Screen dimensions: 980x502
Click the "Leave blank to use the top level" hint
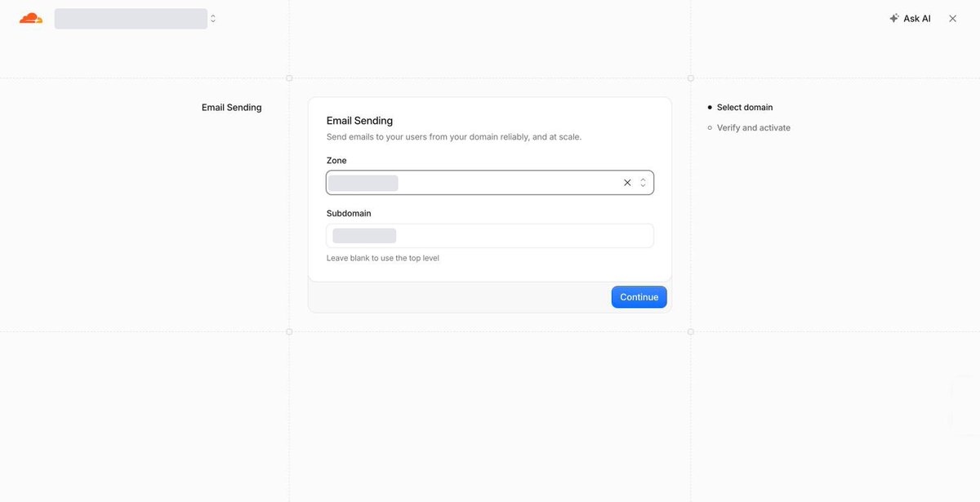coord(383,258)
